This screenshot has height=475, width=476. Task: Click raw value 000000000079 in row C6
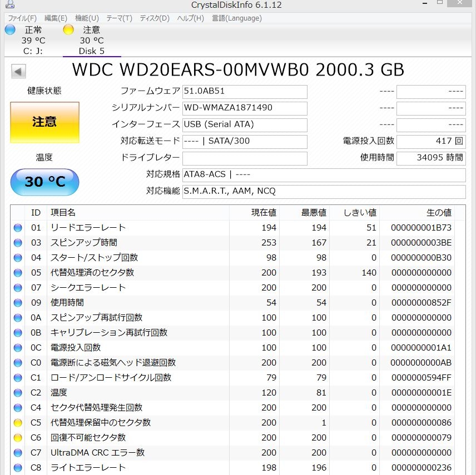[x=421, y=438]
